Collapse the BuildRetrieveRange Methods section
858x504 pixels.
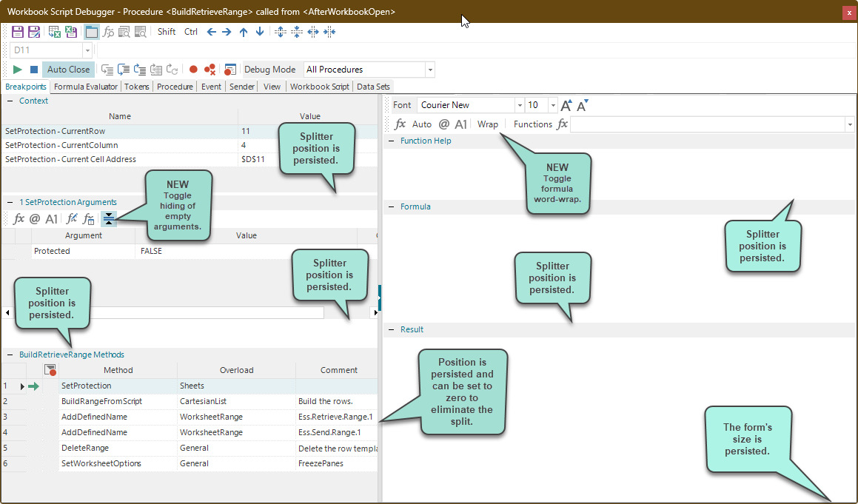[10, 355]
